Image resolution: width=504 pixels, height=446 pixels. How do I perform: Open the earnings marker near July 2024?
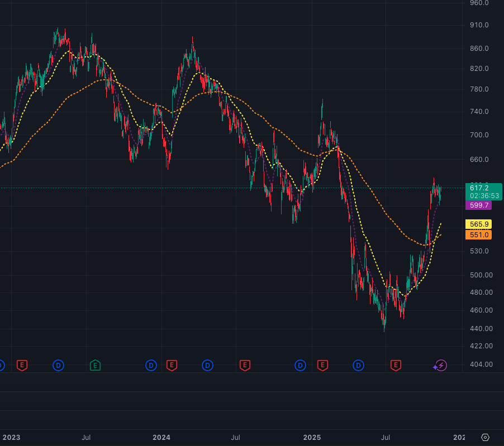[245, 366]
